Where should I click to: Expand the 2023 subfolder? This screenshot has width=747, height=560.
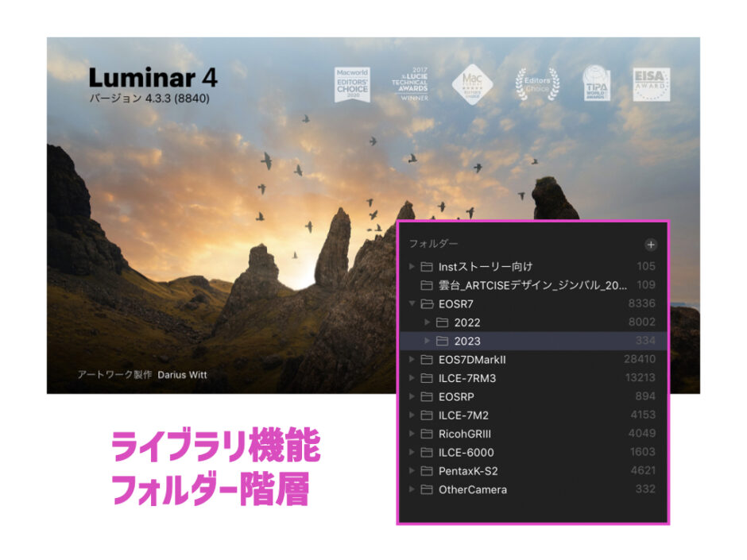[428, 341]
